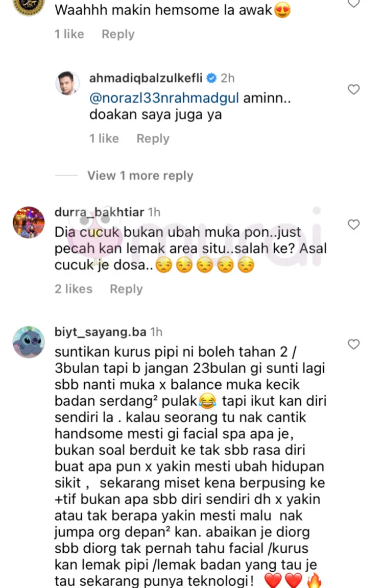
Task: Like durra_bakhtiar's comment with the heart icon
Action: [353, 224]
